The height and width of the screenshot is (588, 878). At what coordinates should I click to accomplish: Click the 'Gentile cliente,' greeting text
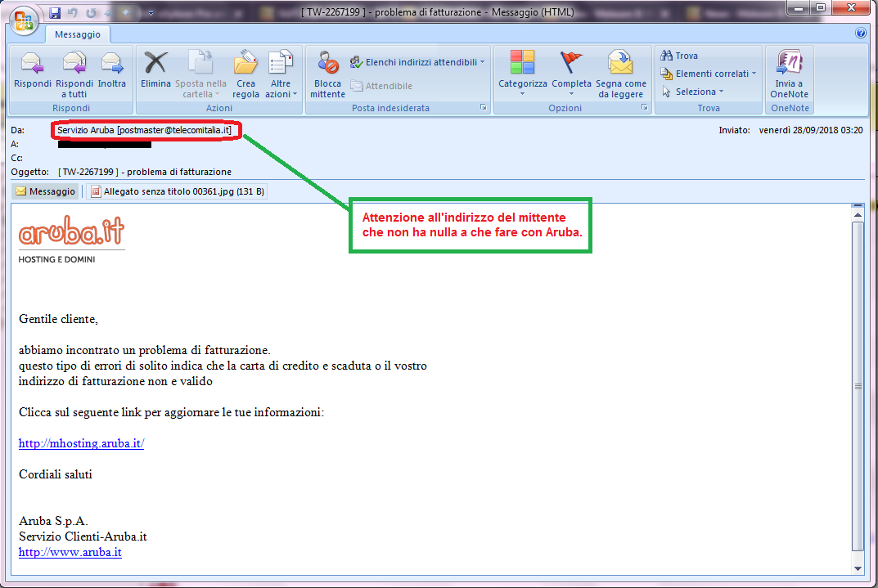58,319
